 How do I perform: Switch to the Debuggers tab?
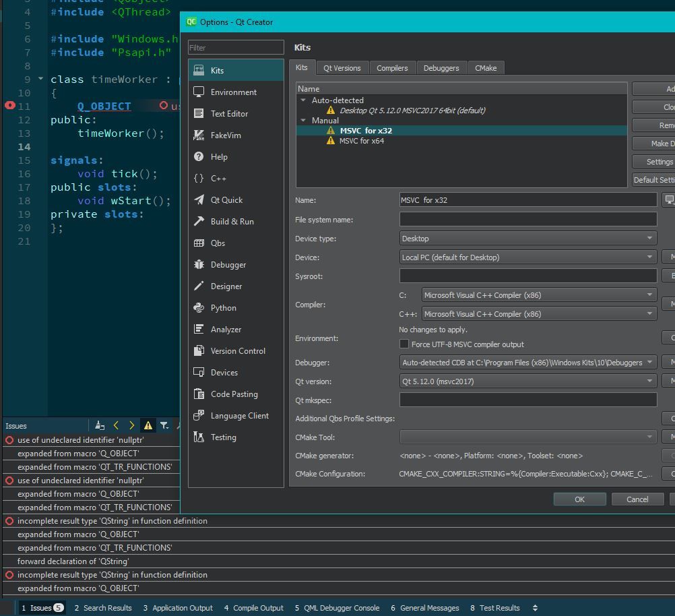point(441,68)
